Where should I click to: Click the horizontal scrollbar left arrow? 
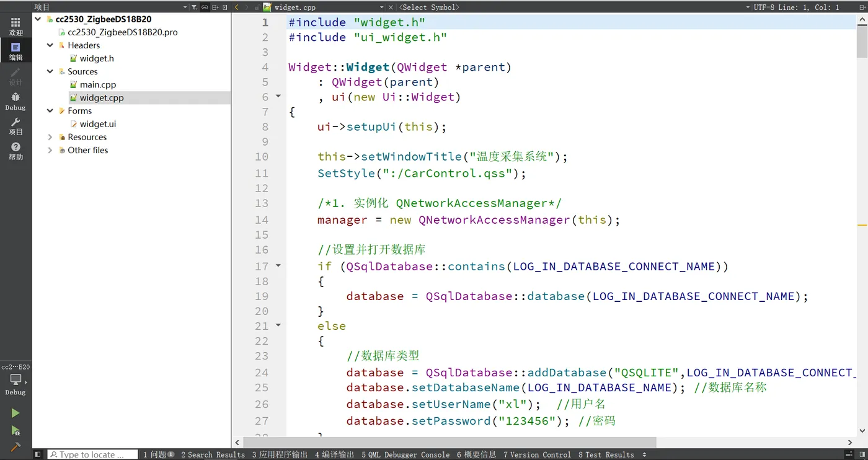(x=237, y=443)
